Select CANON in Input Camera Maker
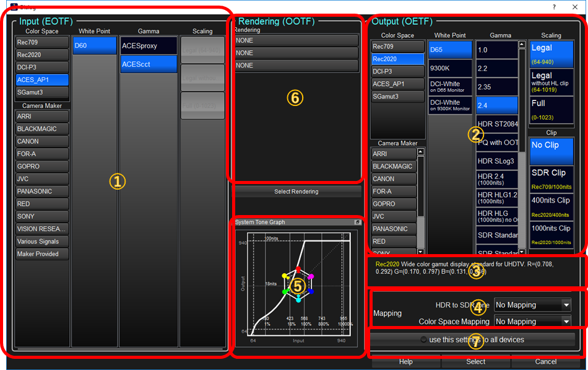 coord(42,141)
